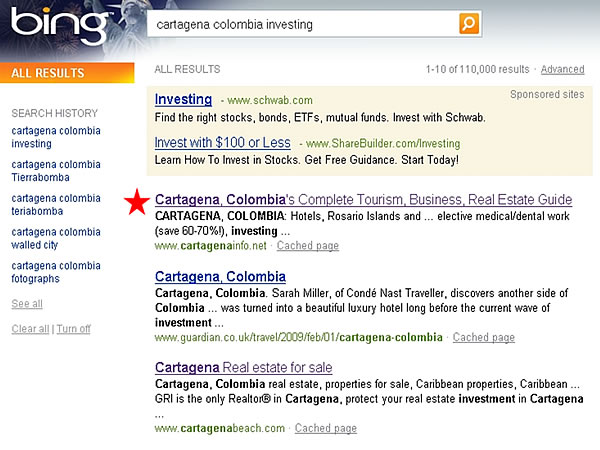Viewport: 600px width, 450px height.
Task: Select history item cartagena colombia teriabomba
Action: (x=56, y=205)
